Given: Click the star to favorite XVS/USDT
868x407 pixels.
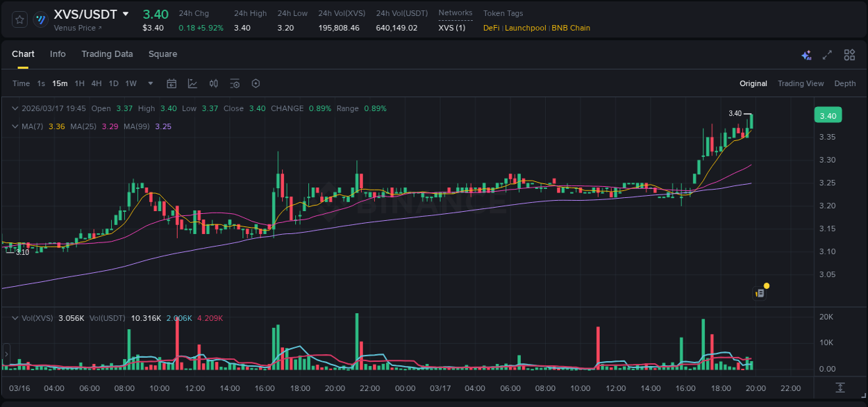Looking at the screenshot, I should (x=19, y=19).
